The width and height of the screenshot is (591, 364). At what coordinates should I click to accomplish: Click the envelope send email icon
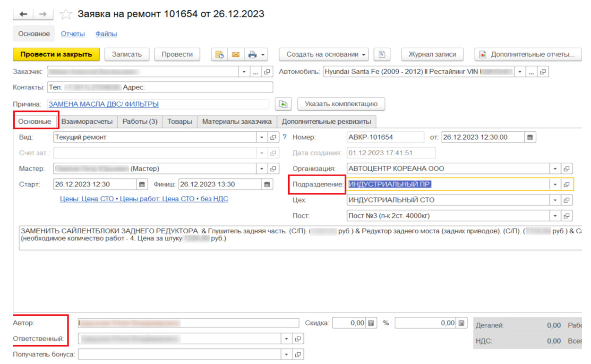(x=235, y=54)
